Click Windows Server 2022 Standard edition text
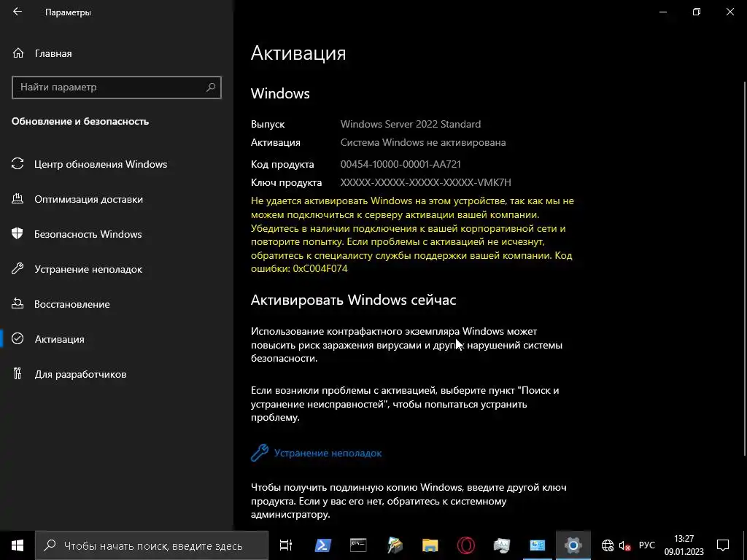This screenshot has height=560, width=747. [411, 124]
